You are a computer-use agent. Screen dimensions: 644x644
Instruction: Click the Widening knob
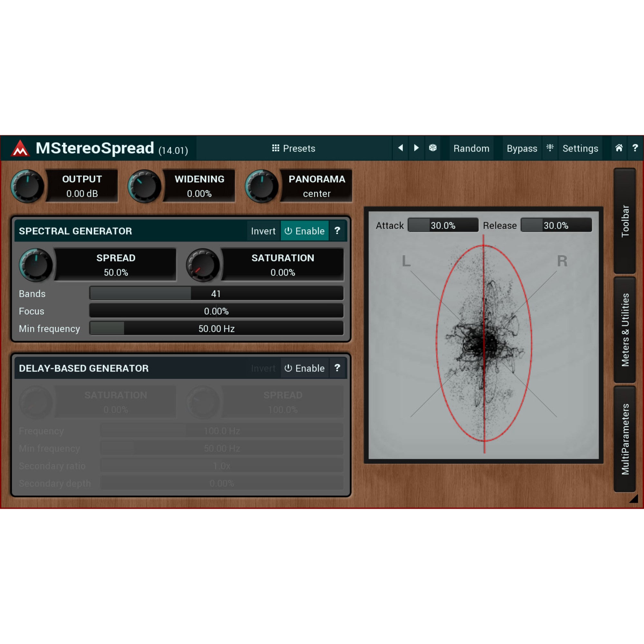coord(144,186)
